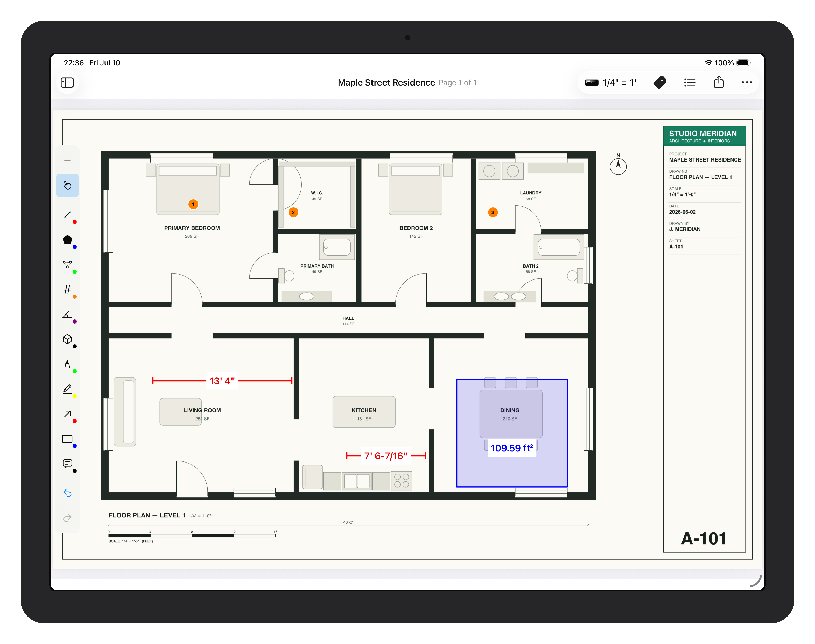Open the more options ellipsis menu
815x644 pixels.
746,82
